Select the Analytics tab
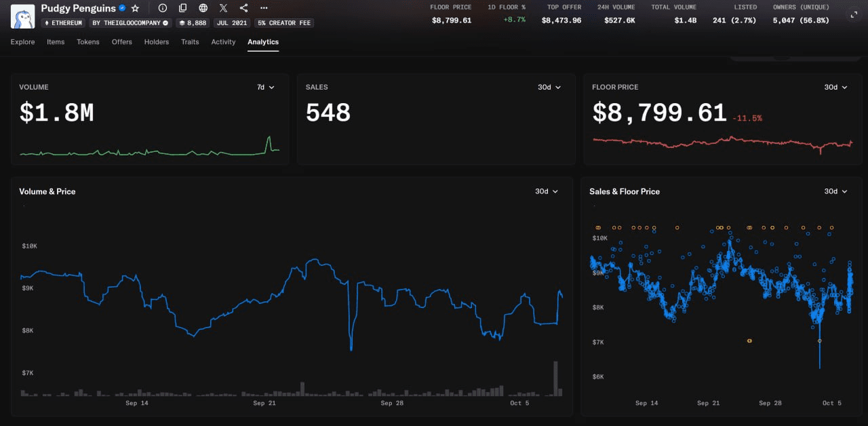Screen dimensions: 868x426 [263, 42]
